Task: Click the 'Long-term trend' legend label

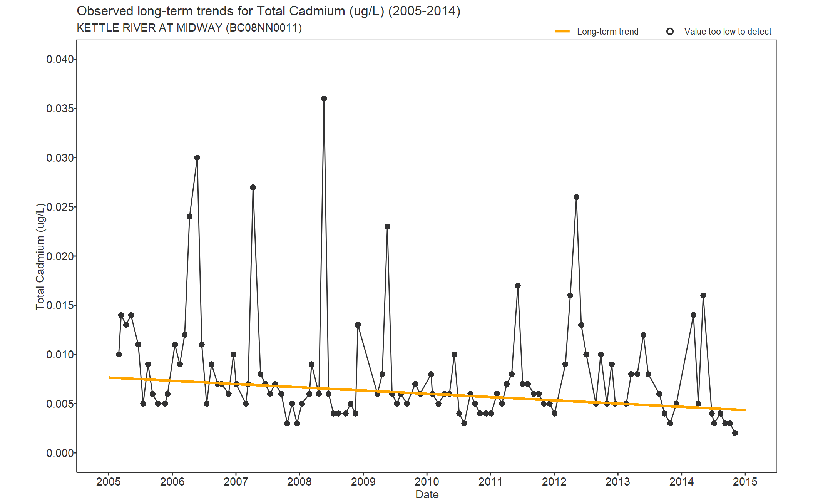Action: pos(607,32)
